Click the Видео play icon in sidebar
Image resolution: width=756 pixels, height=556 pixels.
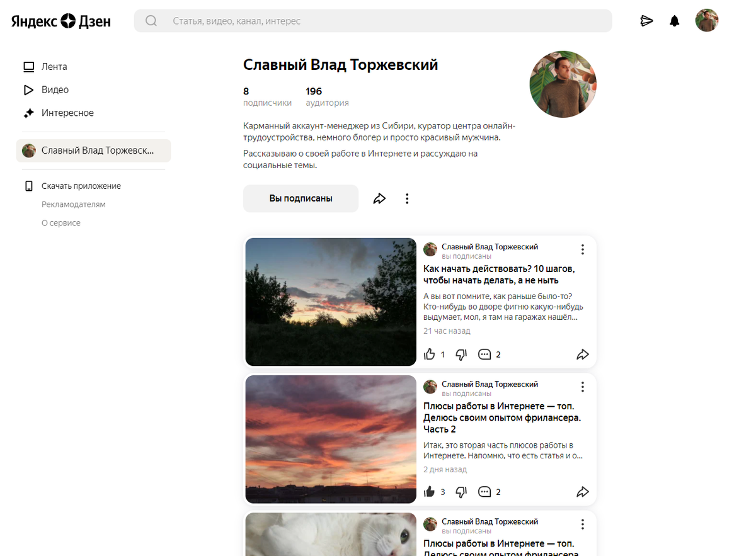(28, 90)
